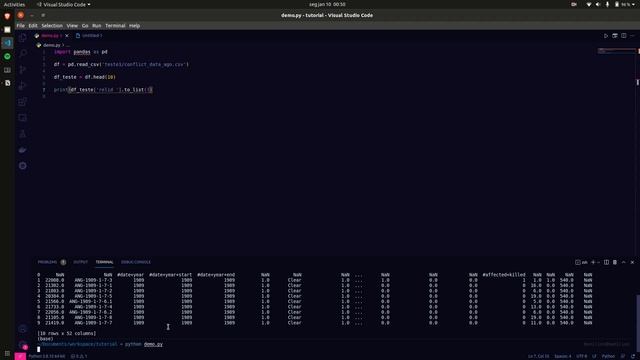
Task: Open the clock and calendar in top bar
Action: 327,4
